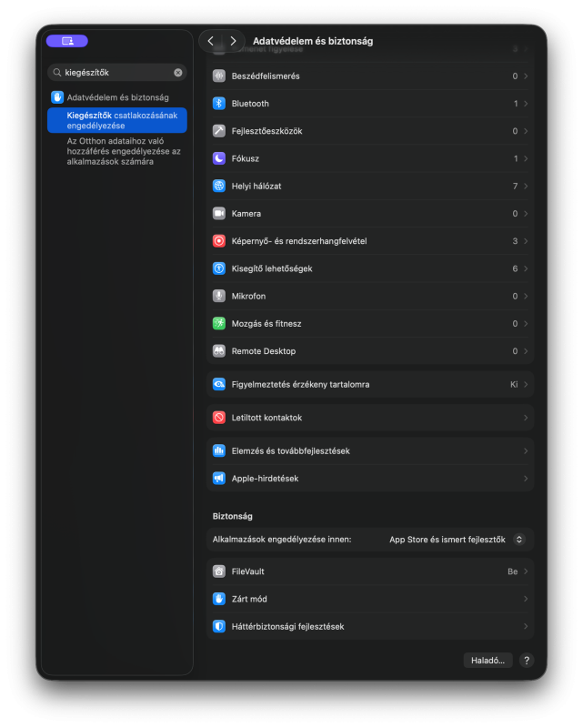Click the Haladó… button
583x728 pixels.
click(x=488, y=661)
